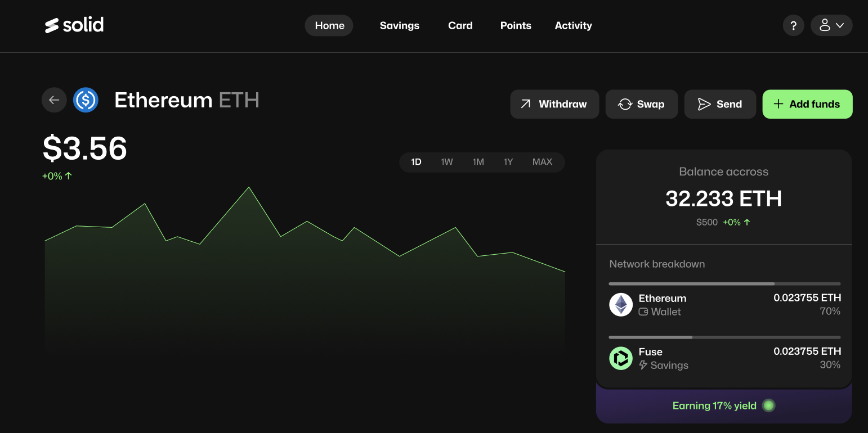Click the Ethereum ETH title
Image resolution: width=868 pixels, height=433 pixels.
click(187, 100)
